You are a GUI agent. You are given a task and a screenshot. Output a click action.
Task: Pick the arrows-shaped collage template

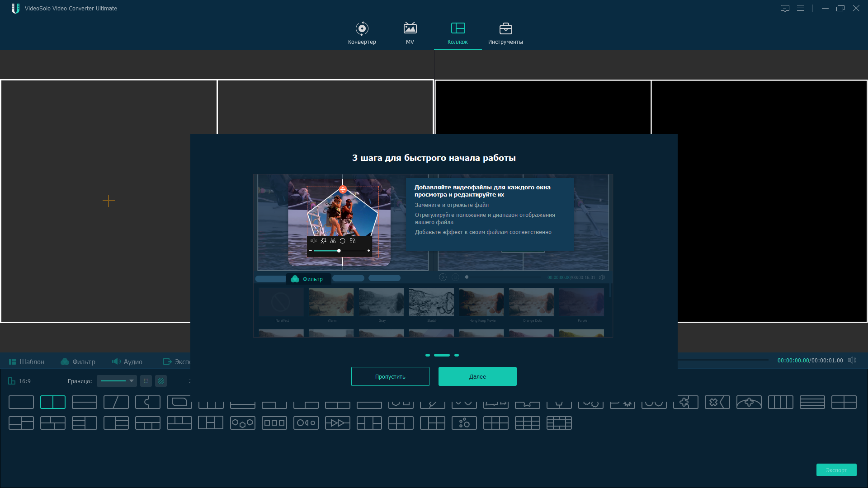338,423
